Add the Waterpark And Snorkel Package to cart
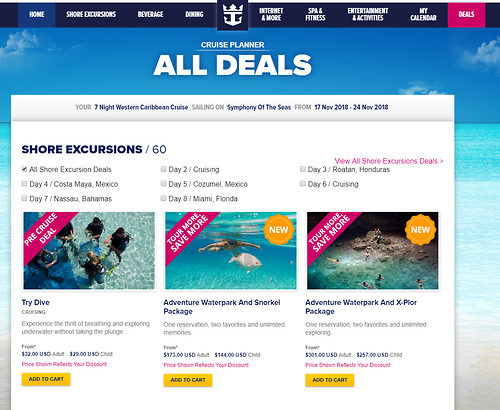The width and height of the screenshot is (500, 410). click(x=188, y=380)
